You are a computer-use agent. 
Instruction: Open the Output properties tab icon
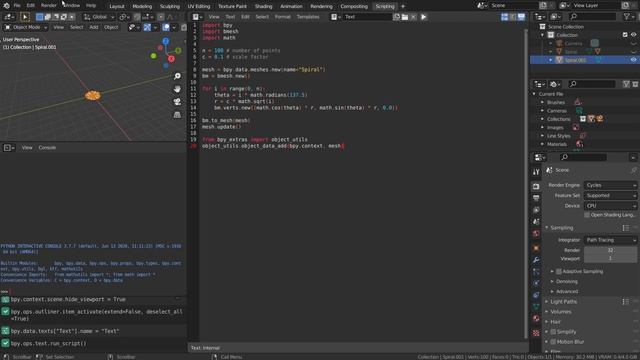point(536,198)
